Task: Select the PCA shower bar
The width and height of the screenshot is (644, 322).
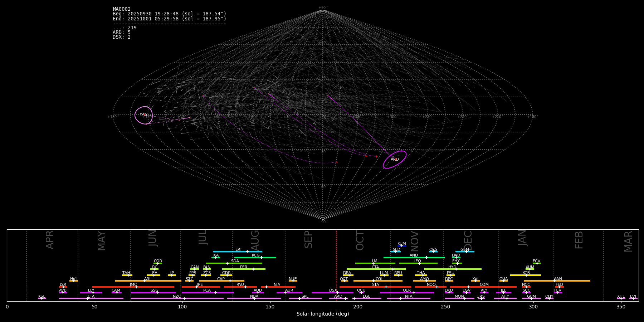Action: pyautogui.click(x=208, y=293)
